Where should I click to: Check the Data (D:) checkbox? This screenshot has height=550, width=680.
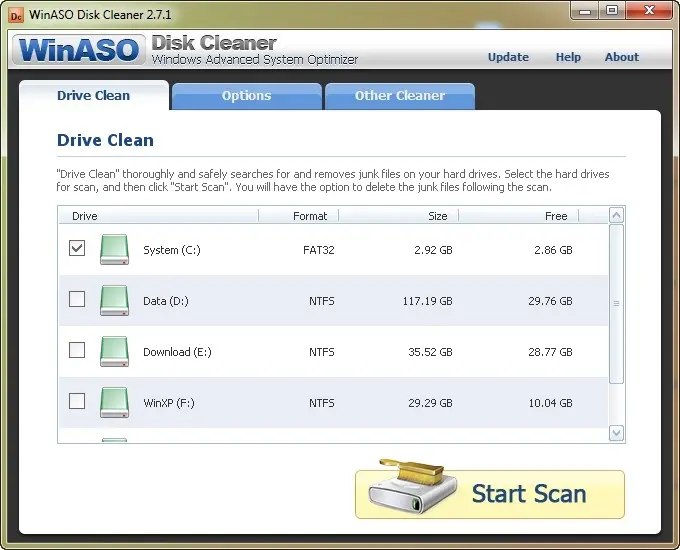tap(77, 299)
